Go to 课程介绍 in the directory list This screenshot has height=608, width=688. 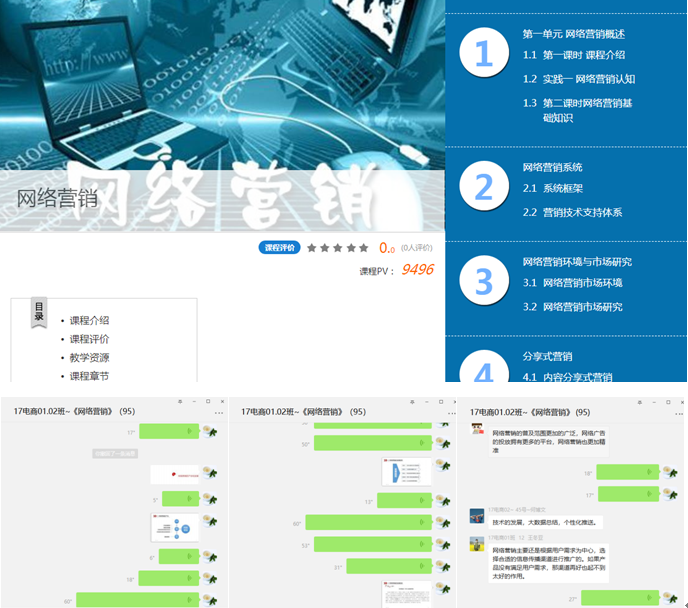pos(89,321)
